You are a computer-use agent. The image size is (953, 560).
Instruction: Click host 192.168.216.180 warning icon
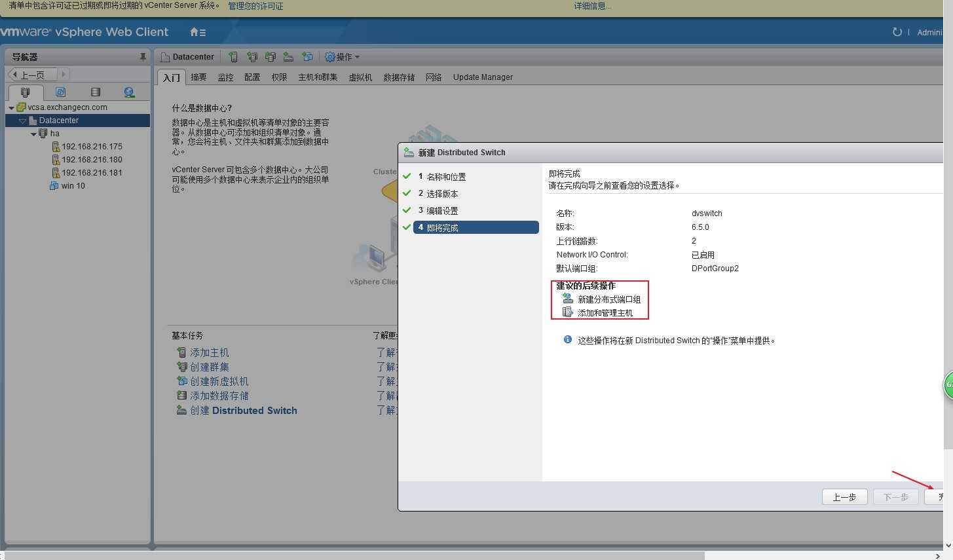(56, 160)
